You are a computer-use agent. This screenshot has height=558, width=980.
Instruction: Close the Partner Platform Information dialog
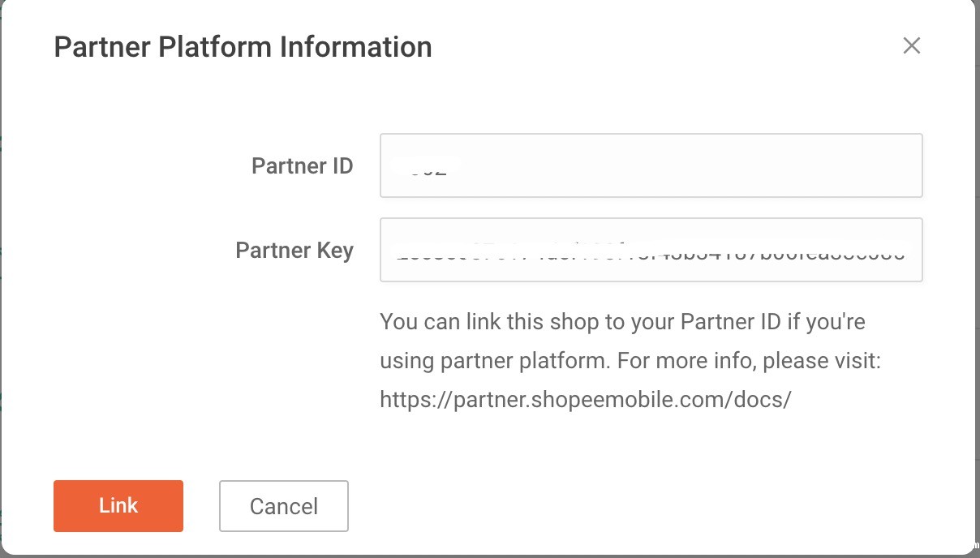click(911, 46)
